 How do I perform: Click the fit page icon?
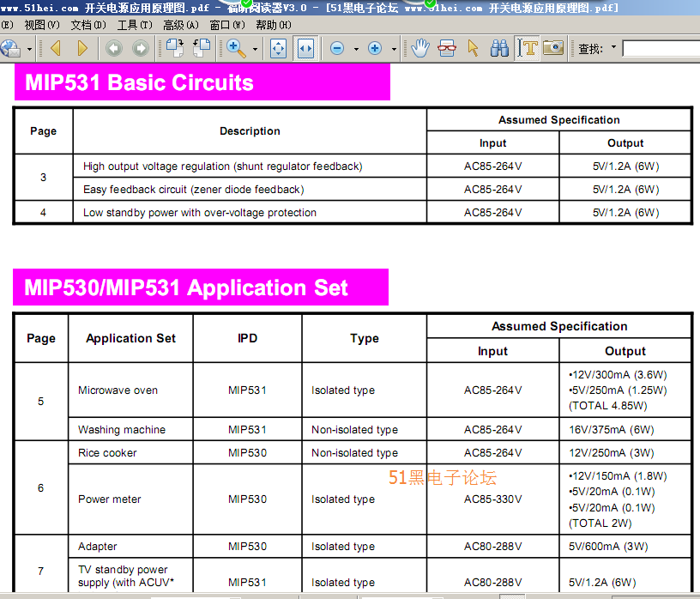(279, 48)
